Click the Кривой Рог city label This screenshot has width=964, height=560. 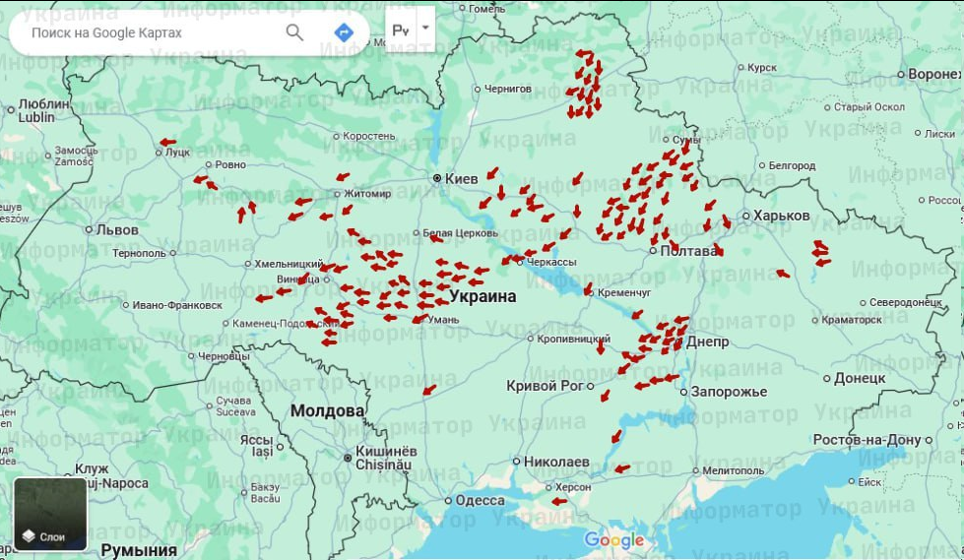point(545,386)
